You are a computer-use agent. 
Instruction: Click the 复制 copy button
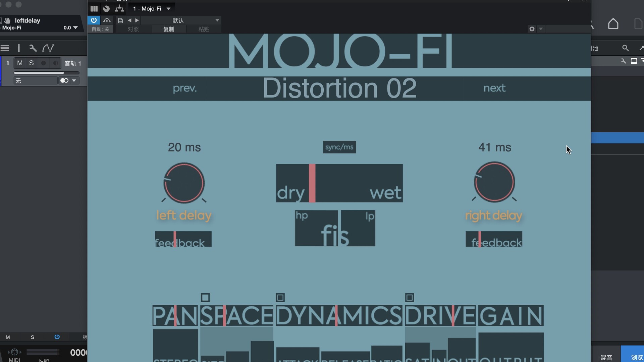click(x=169, y=29)
